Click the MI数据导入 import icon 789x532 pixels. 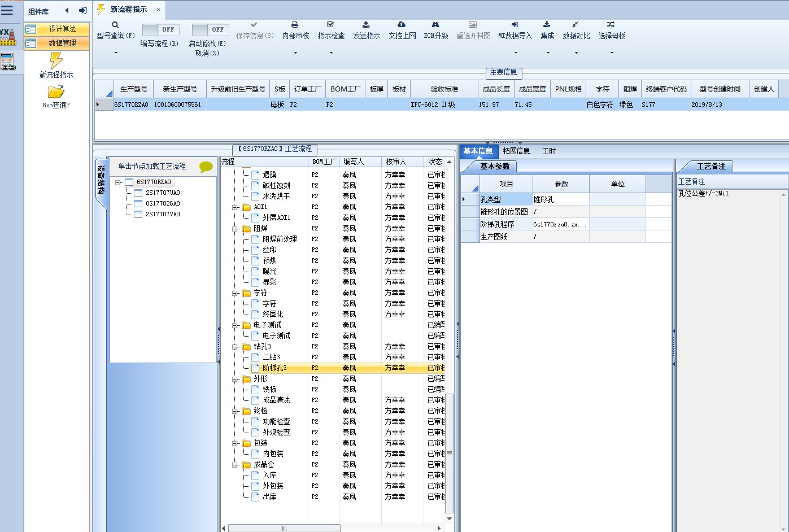(515, 25)
